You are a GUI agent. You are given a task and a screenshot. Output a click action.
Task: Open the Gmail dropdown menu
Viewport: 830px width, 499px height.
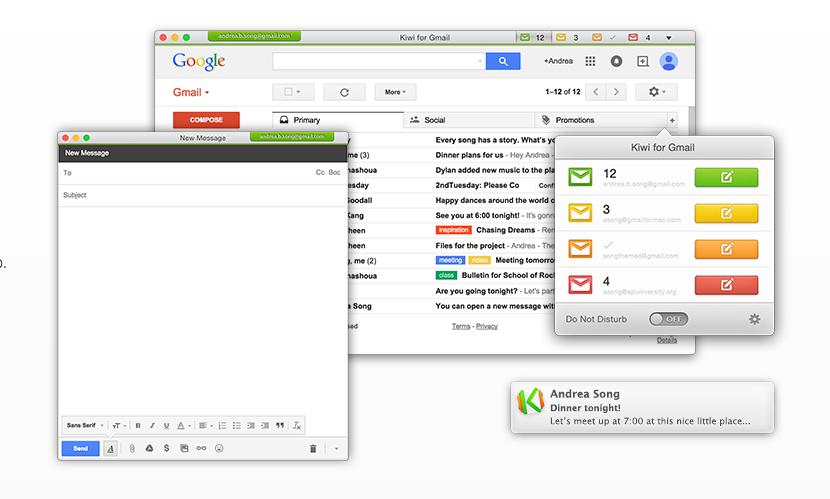191,92
